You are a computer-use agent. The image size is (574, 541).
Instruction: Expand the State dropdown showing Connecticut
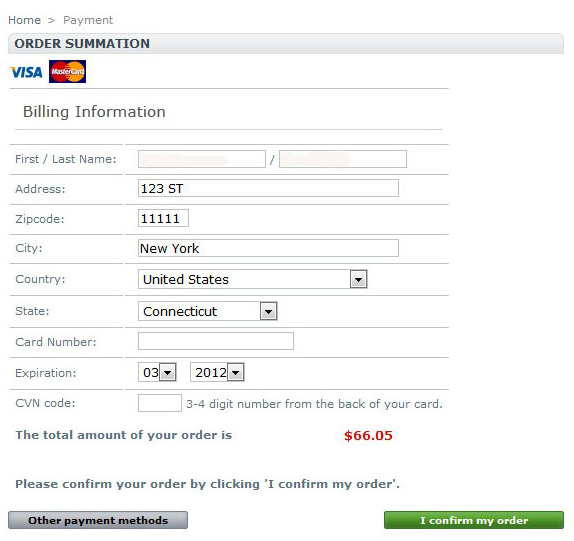(x=208, y=311)
